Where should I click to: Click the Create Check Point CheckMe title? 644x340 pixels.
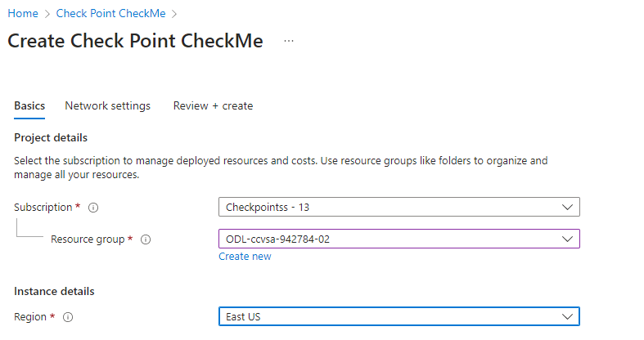pos(135,41)
